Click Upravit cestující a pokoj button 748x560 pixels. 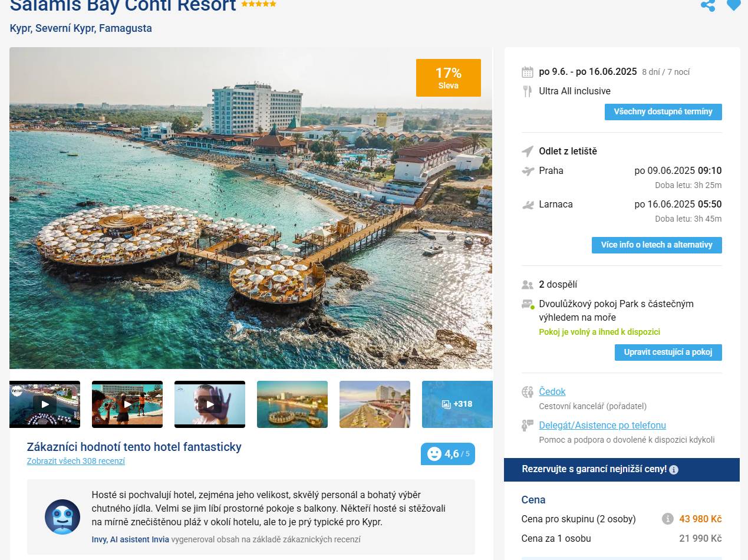tap(668, 353)
